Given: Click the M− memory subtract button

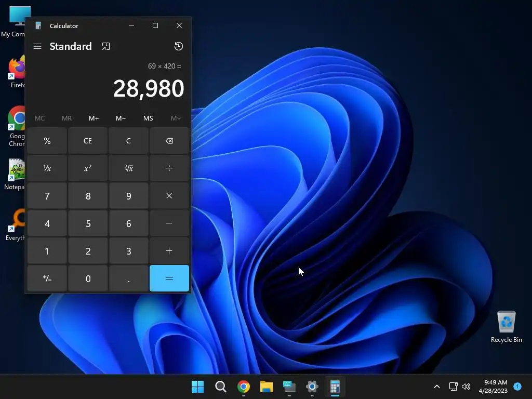Looking at the screenshot, I should tap(121, 118).
